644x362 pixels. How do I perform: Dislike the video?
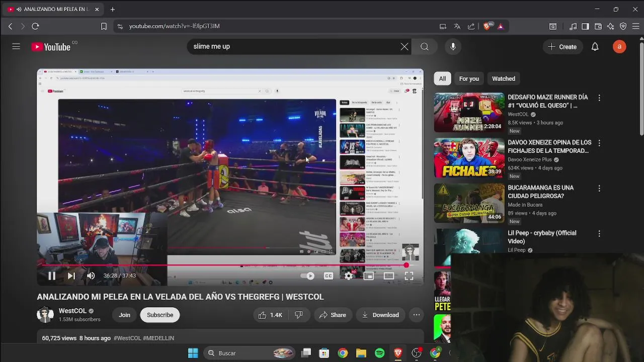point(298,315)
